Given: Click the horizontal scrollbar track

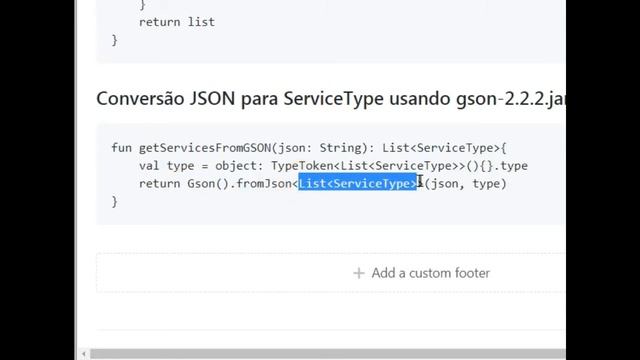Looking at the screenshot, I should [x=327, y=354].
